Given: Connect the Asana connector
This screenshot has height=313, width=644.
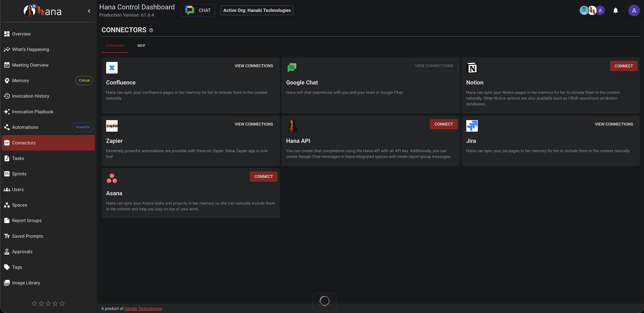Looking at the screenshot, I should (x=264, y=177).
